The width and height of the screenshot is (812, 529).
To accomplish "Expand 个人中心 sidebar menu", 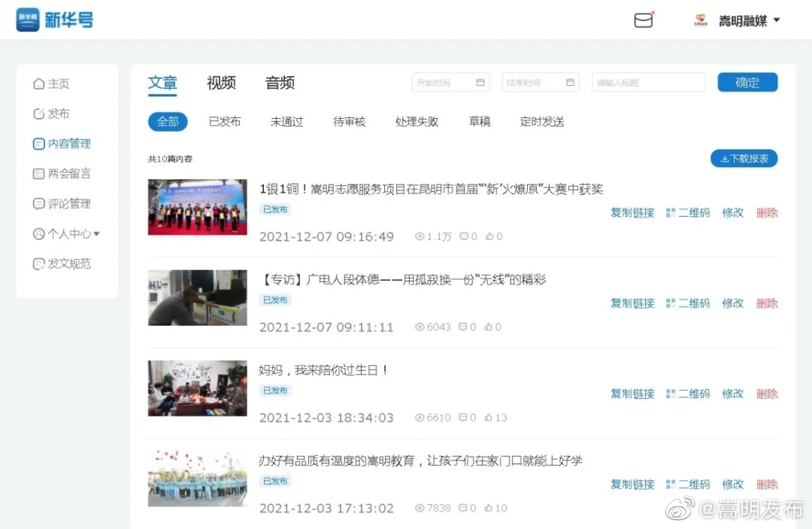I will click(66, 234).
